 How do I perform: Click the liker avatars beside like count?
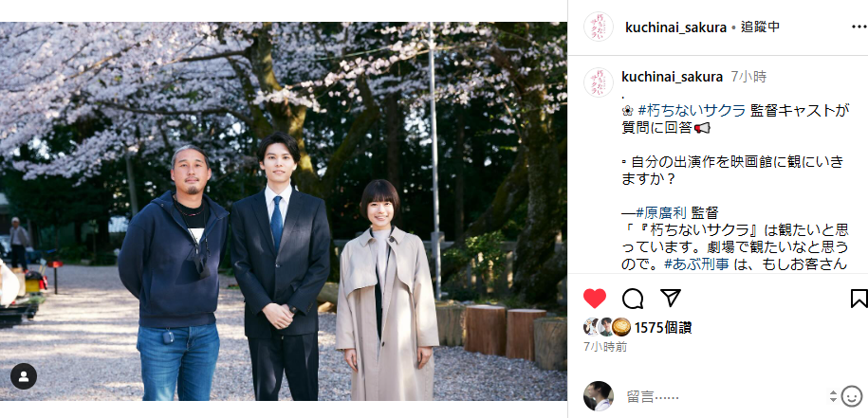coord(607,327)
